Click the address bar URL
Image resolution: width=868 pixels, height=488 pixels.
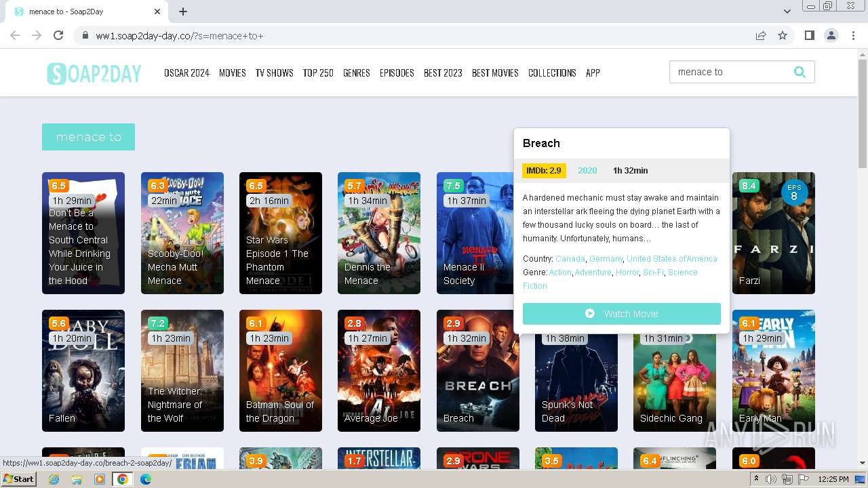(x=180, y=35)
